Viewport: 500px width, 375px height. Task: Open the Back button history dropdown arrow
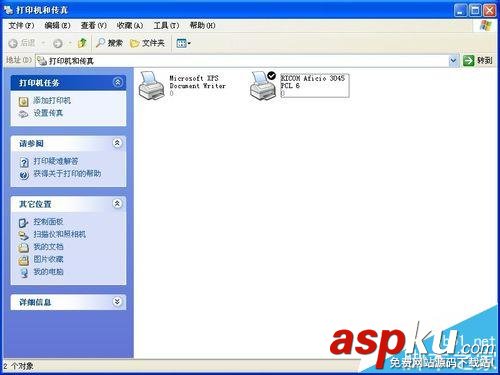point(43,43)
